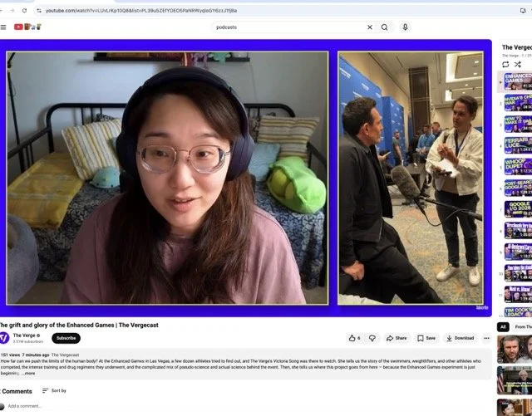Open The Vergecast playlist title
The image size is (532, 416).
click(x=517, y=47)
